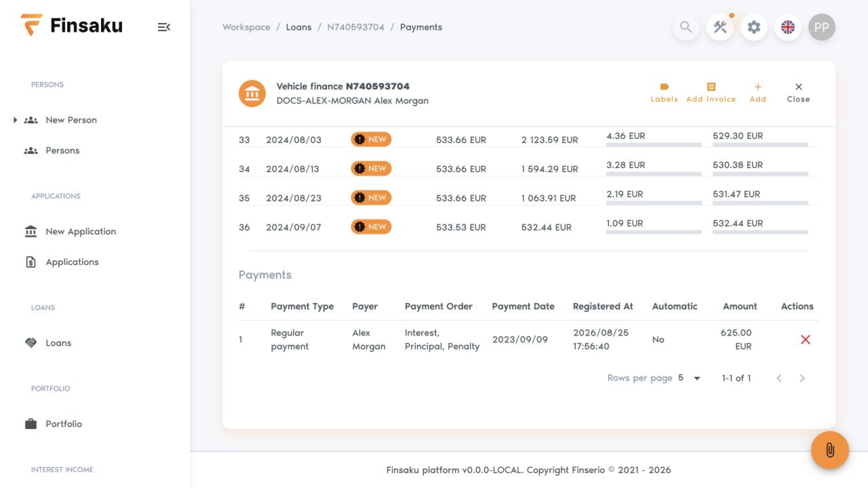Screen dimensions: 868x488
Task: Expand the New Person tree arrow
Action: tap(15, 120)
